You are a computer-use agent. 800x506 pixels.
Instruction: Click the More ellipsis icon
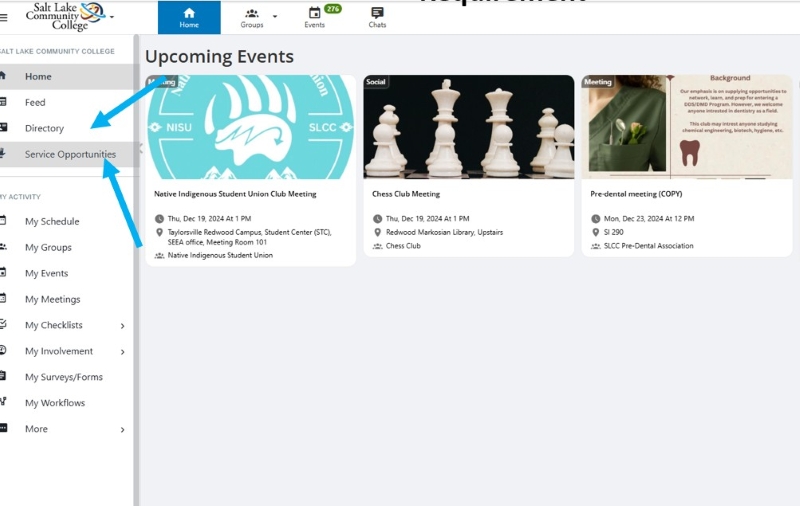(x=4, y=428)
